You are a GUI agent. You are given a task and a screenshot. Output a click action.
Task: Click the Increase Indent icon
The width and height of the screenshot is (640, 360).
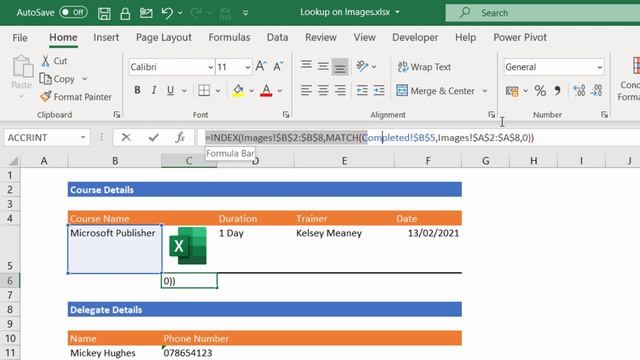pyautogui.click(x=379, y=90)
